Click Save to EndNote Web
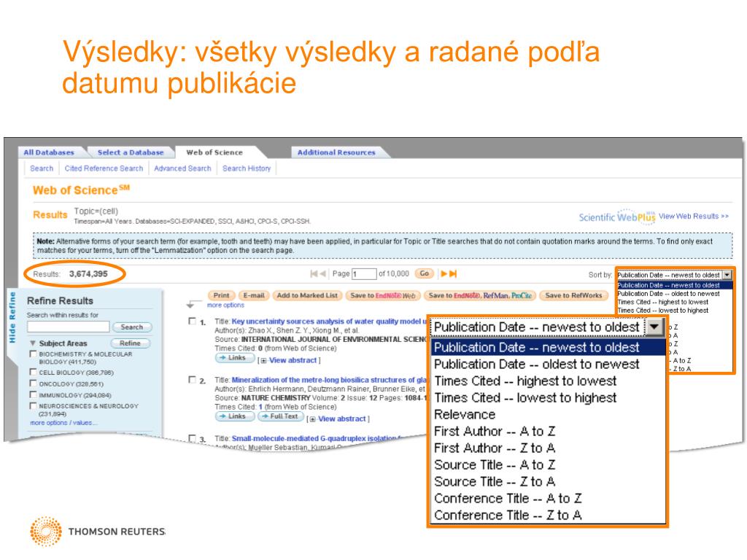Screen dimensions: 747x560 383,296
